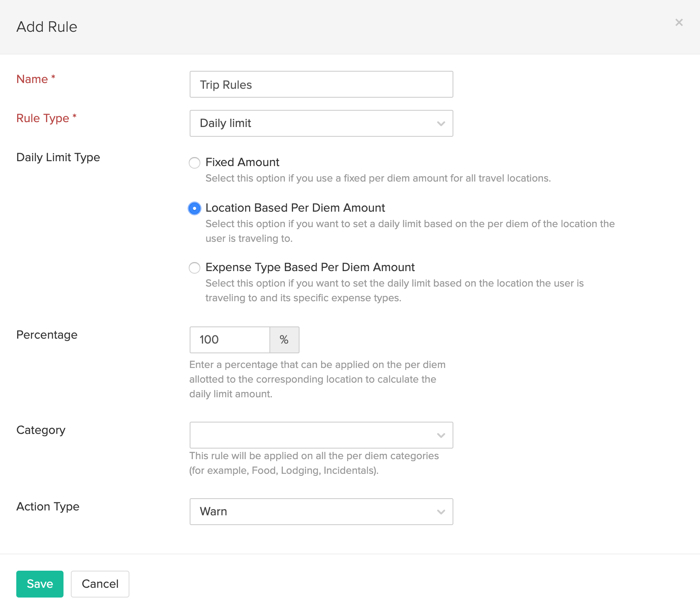Screen dimensions: 700x613
Task: Click the percentage input showing 100
Action: pyautogui.click(x=230, y=340)
